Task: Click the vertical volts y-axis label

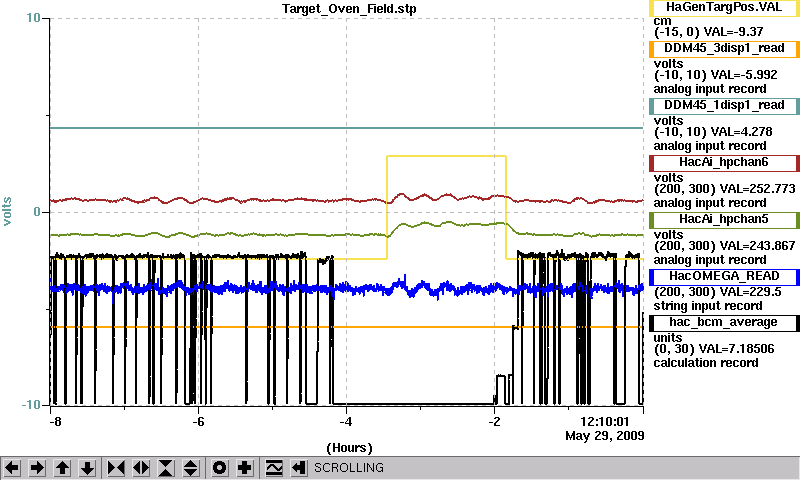Action: 7,211
